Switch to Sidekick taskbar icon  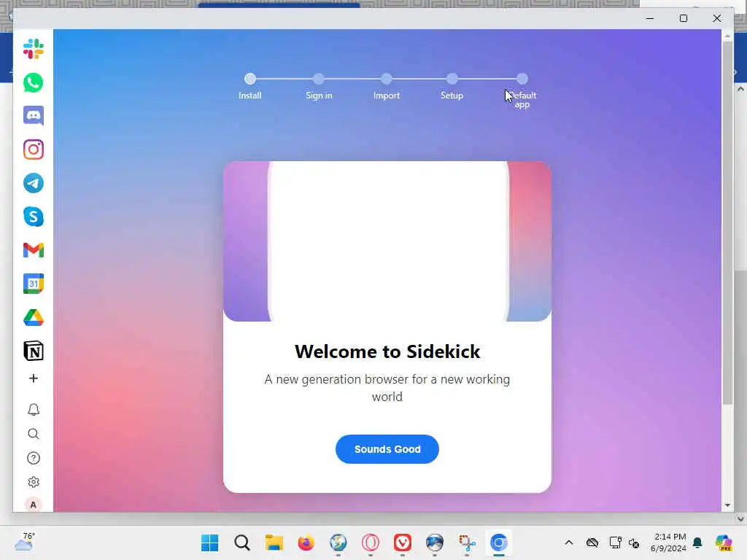tap(499, 542)
